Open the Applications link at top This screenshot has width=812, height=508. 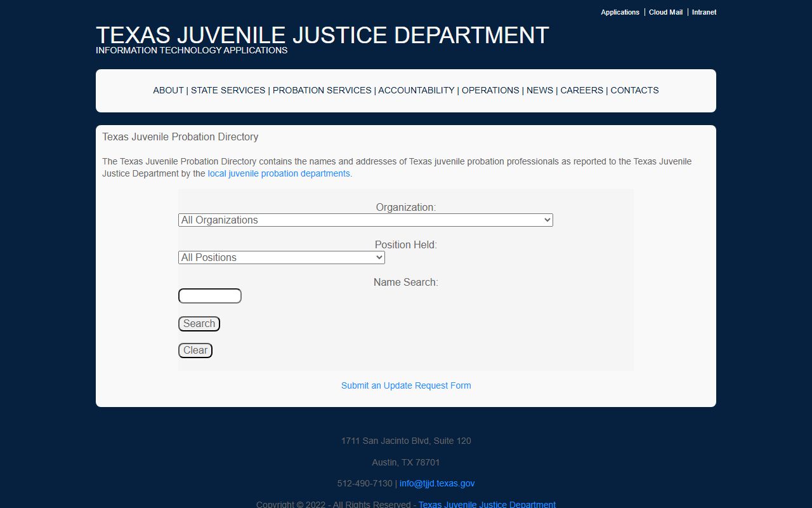coord(620,12)
